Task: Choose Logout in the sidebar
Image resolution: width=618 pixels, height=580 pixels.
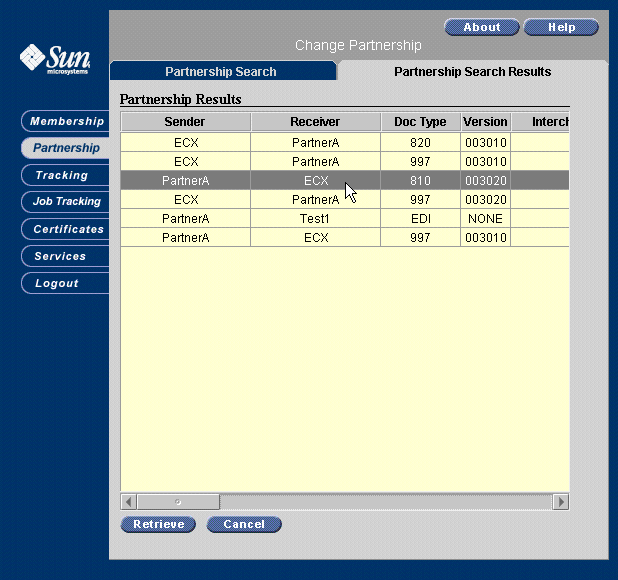Action: pos(66,283)
